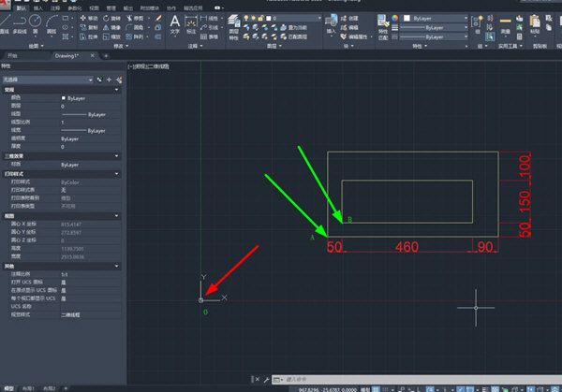Switch to the Output (输出) ribbon tab
The width and height of the screenshot is (562, 392).
coord(128,7)
